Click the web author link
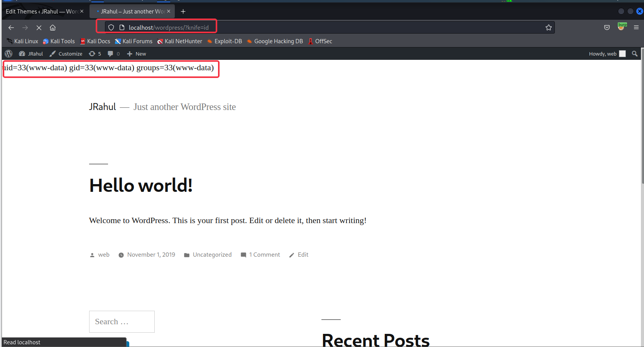 coord(104,255)
